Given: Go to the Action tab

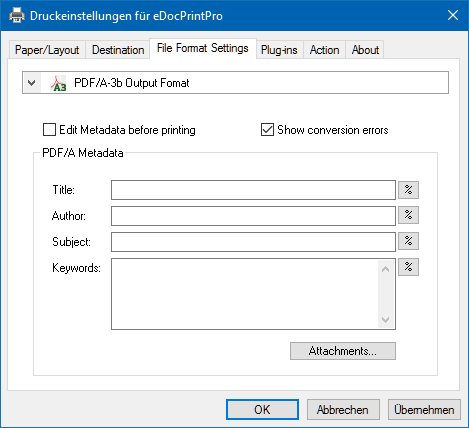Looking at the screenshot, I should click(x=325, y=50).
